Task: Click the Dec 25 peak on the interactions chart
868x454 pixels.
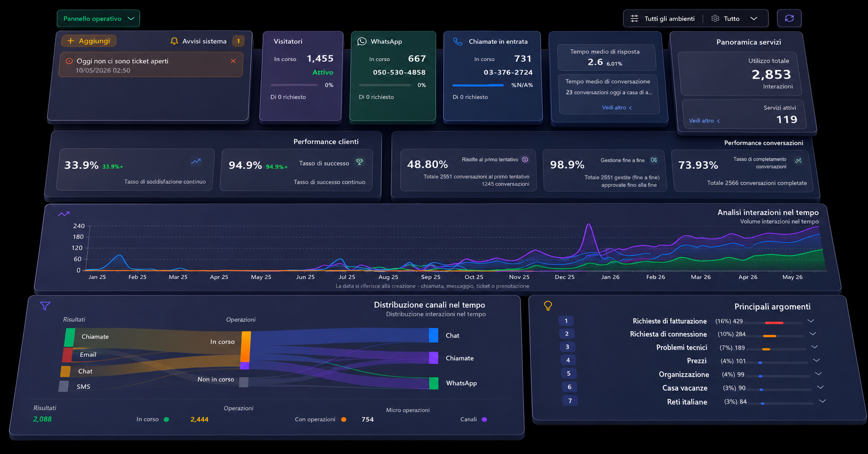Action: (589, 225)
